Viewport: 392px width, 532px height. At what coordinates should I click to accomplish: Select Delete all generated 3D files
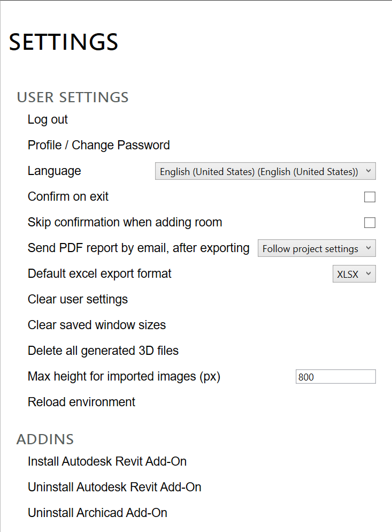103,351
